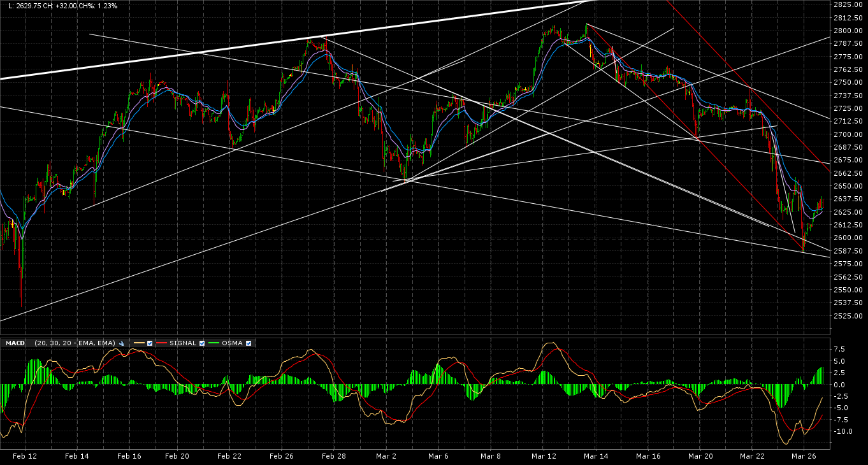Click the green OSMA color swatch

pyautogui.click(x=213, y=343)
